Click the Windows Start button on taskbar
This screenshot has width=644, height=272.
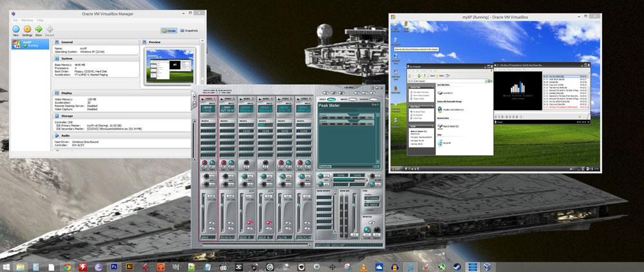[6, 267]
